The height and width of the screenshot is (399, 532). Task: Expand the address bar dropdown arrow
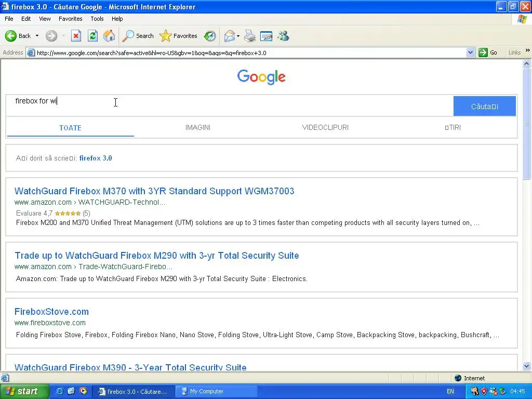click(470, 52)
